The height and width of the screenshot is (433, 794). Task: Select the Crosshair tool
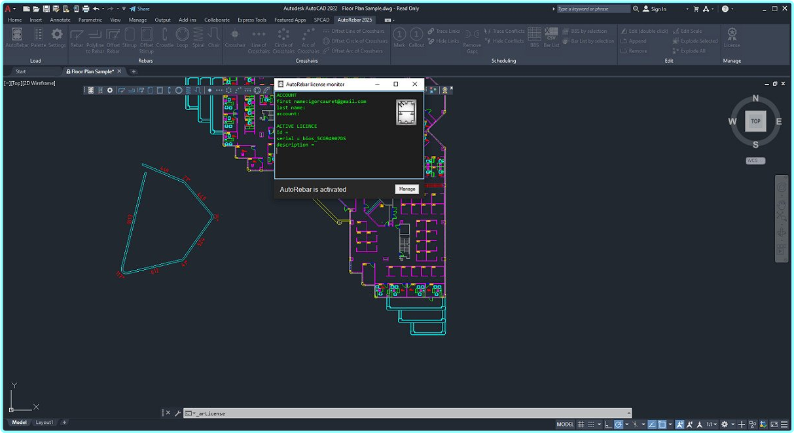235,37
